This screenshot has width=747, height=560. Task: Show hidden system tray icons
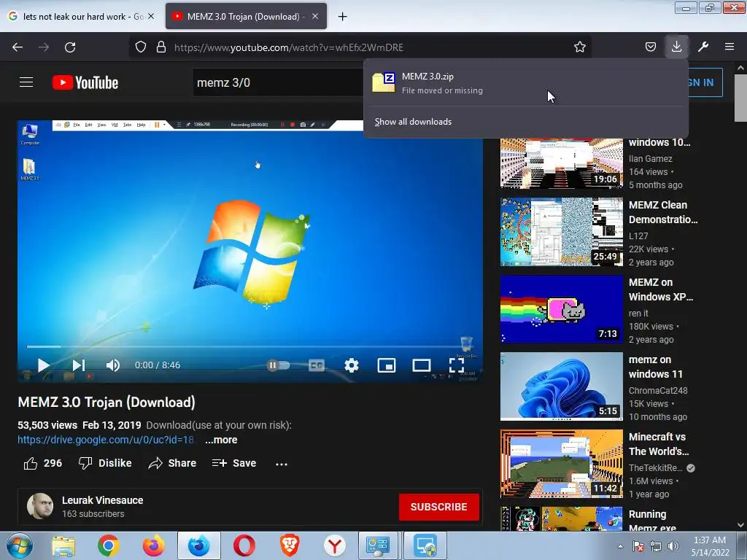pos(620,546)
